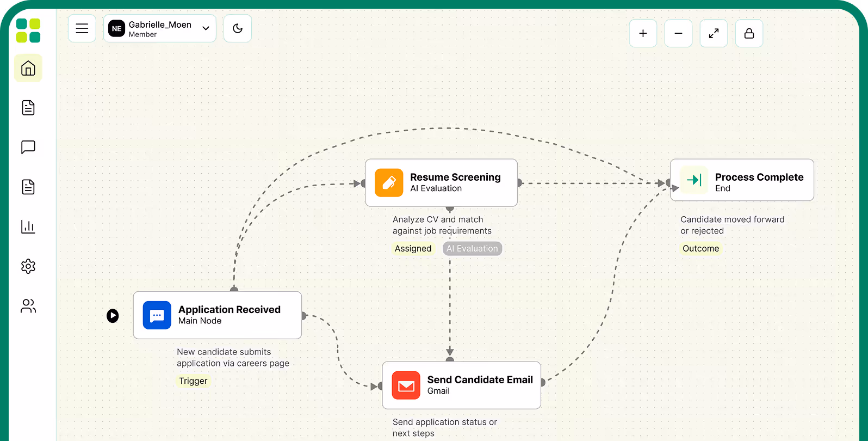Click 'New candidate submits' description

[224, 352]
